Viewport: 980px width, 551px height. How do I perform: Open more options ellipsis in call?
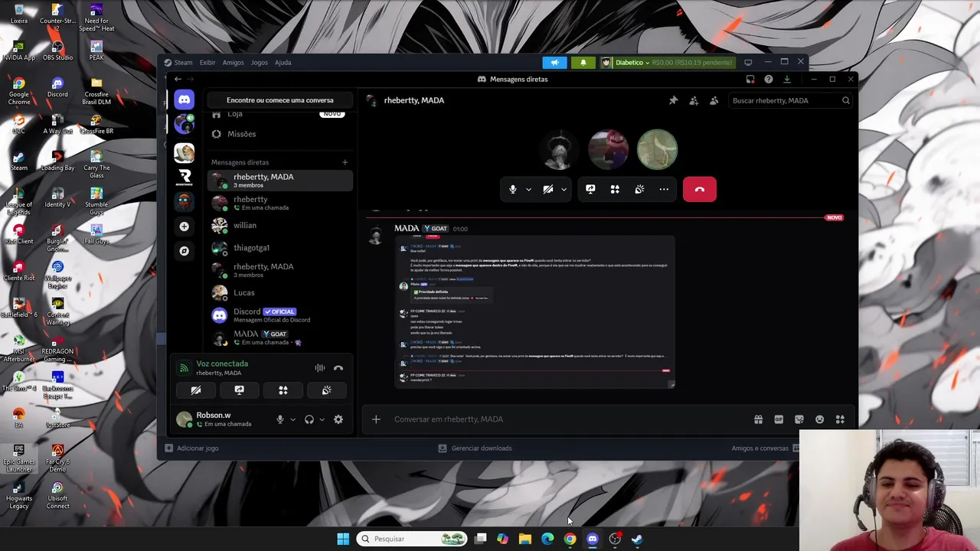(664, 189)
